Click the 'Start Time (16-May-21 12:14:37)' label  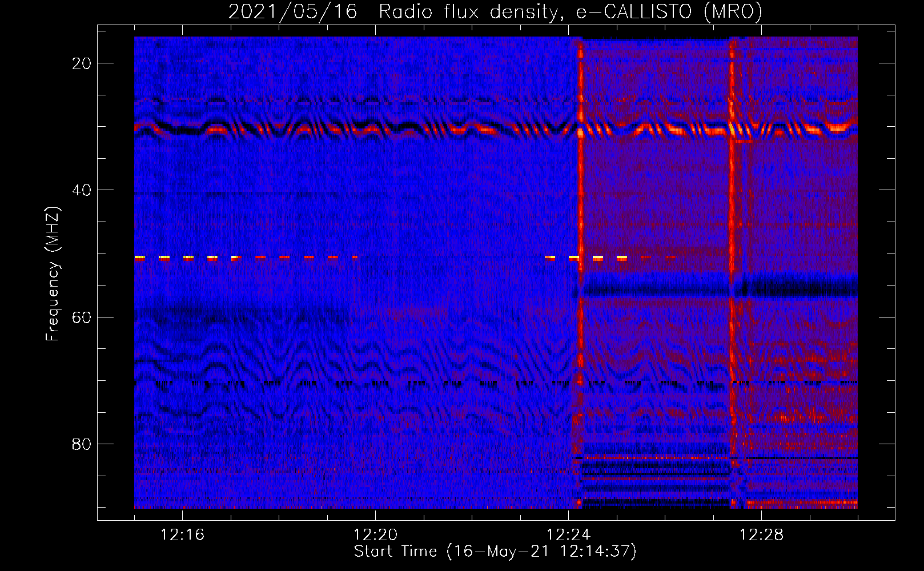pyautogui.click(x=495, y=552)
